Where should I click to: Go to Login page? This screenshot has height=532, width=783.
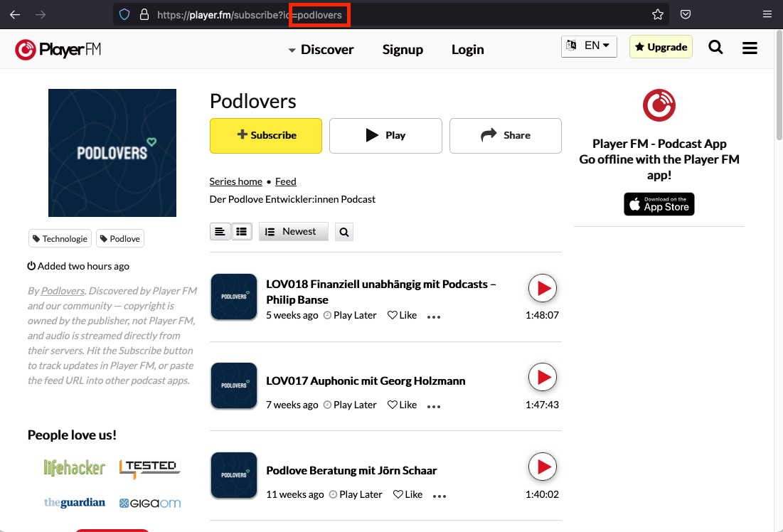468,50
